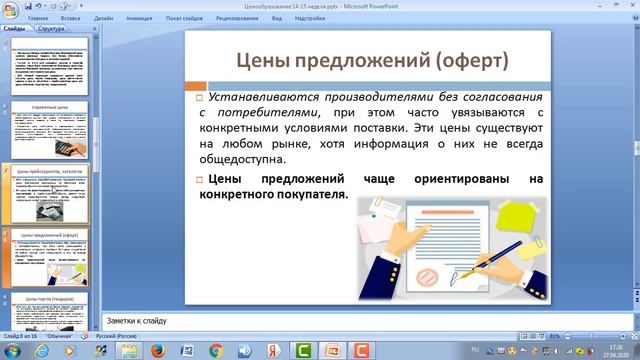Switch keyboard layout via RU indicator
This screenshot has width=640, height=360.
click(x=475, y=350)
